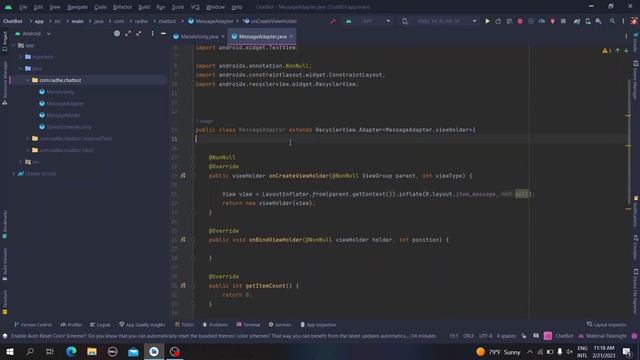Open the Profiler gauge icon in run toolbar
Image resolution: width=640 pixels, height=360 pixels.
click(x=542, y=21)
